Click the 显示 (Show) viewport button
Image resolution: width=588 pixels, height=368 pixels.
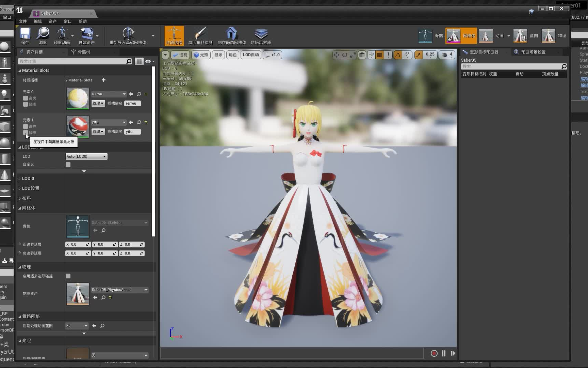[218, 55]
